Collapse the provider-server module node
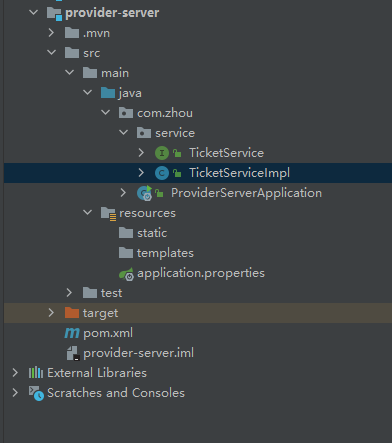392x443 pixels. point(33,13)
